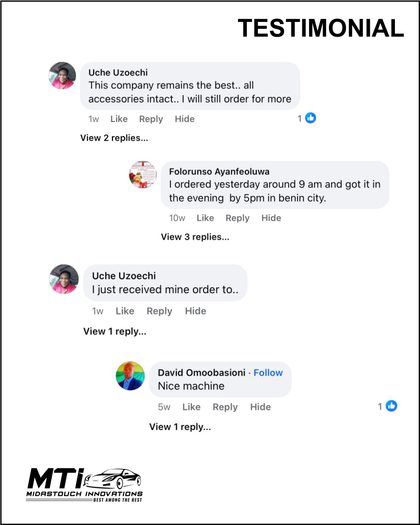Click the 10w timestamp on Folorunso's comment
This screenshot has height=525, width=420.
coord(177,218)
